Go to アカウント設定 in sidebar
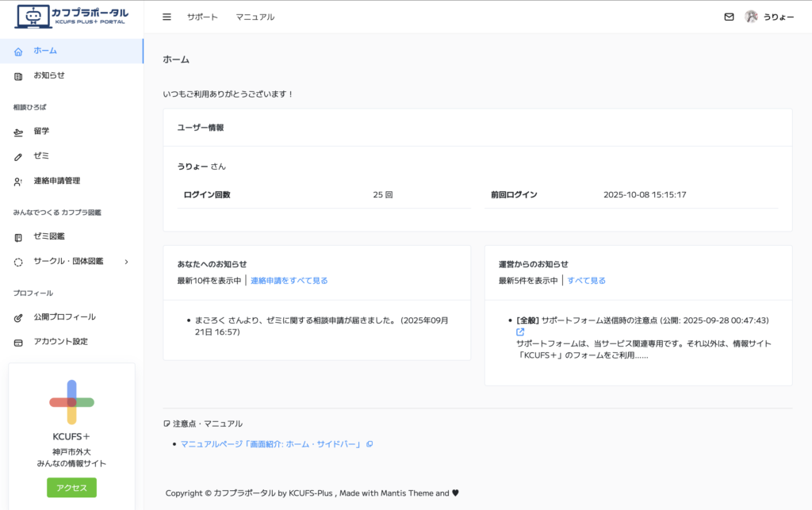This screenshot has width=812, height=510. tap(60, 342)
